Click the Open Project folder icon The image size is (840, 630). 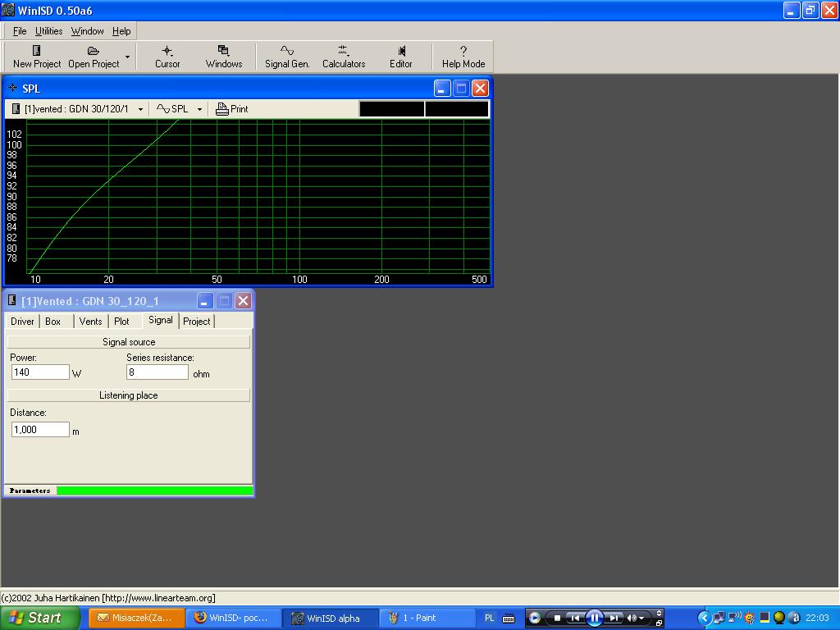pyautogui.click(x=94, y=51)
